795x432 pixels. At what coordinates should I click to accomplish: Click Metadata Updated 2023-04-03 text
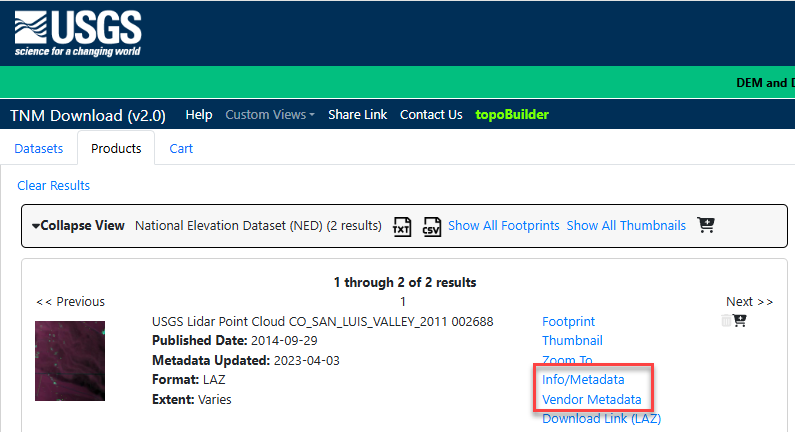pos(245,361)
